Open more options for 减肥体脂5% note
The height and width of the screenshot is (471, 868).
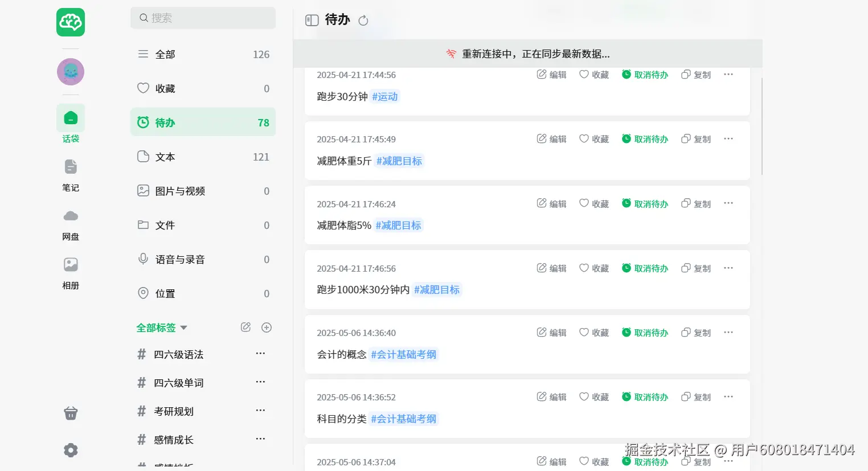[x=728, y=203]
